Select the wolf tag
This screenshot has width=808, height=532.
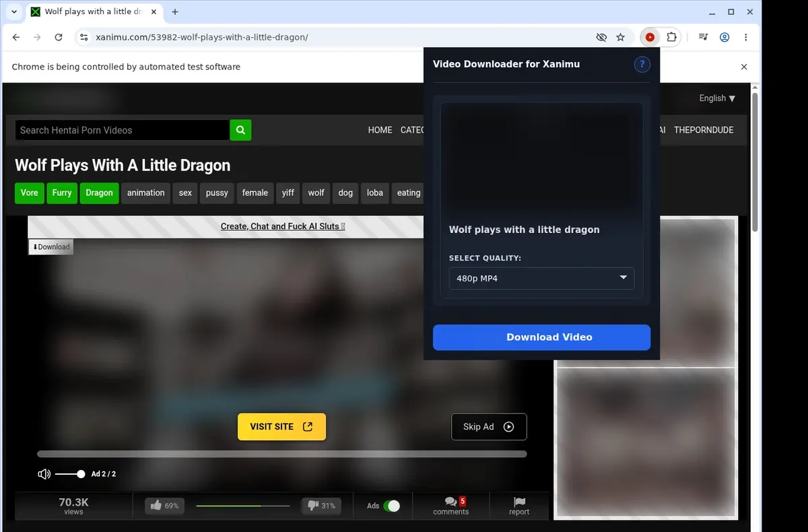(316, 193)
